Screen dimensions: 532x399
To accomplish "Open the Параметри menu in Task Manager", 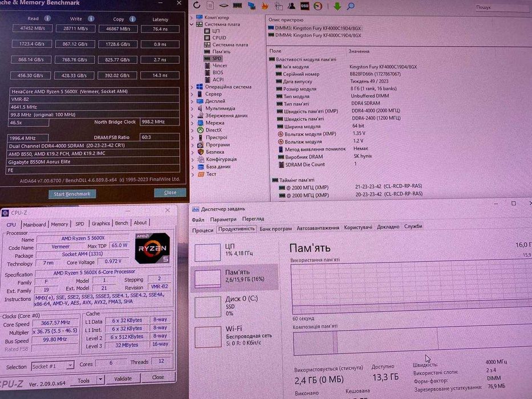I will (224, 219).
